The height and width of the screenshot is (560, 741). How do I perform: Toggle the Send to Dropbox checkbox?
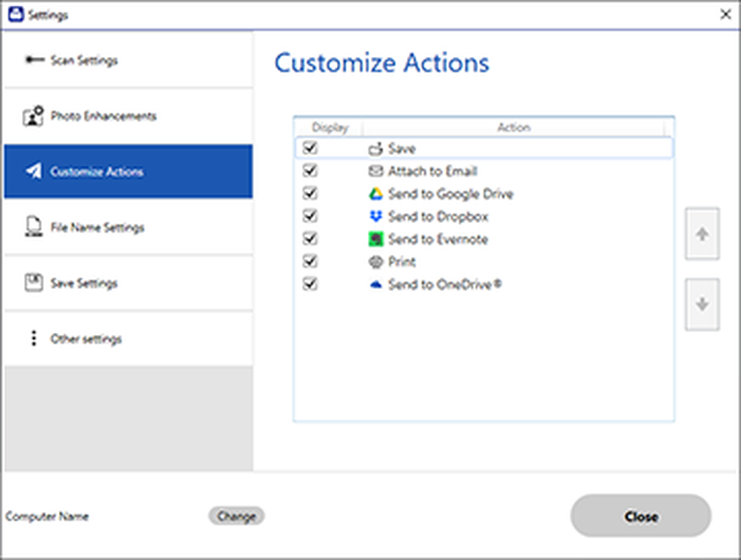[310, 216]
